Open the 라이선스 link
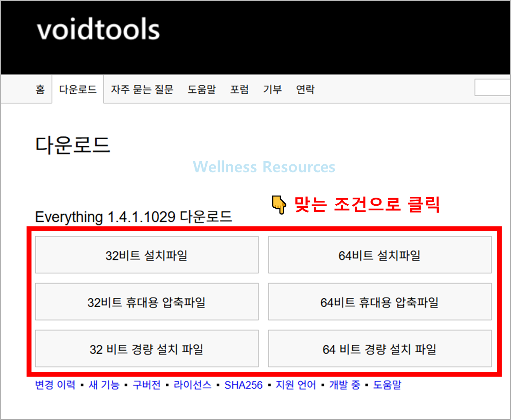The height and width of the screenshot is (420, 511). point(193,385)
